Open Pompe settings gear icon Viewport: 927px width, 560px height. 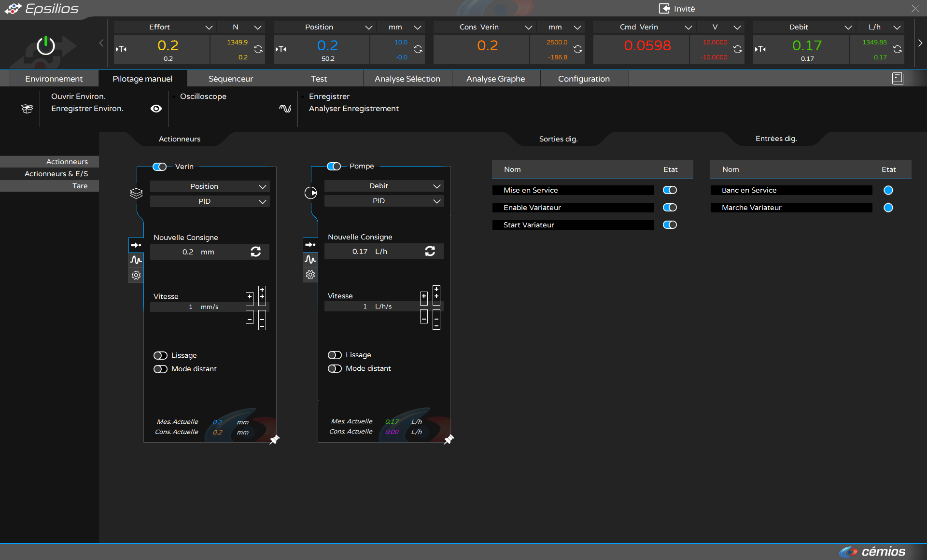[x=310, y=275]
